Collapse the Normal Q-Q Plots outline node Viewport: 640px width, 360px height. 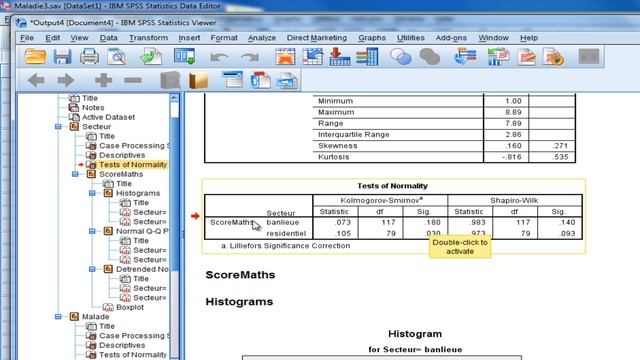(x=92, y=231)
